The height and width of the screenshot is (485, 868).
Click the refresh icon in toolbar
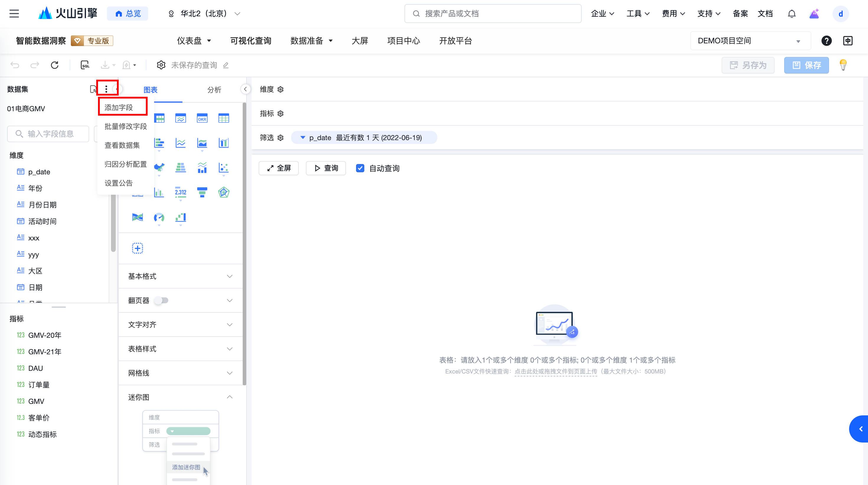click(55, 65)
